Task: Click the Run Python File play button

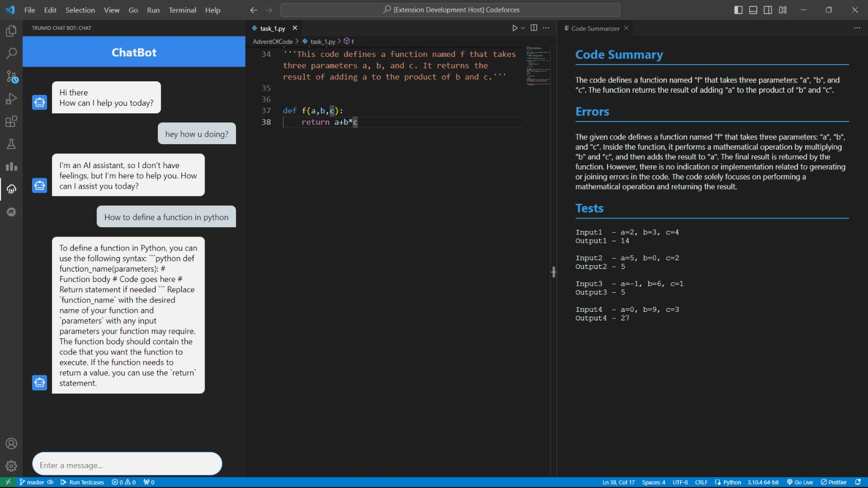Action: (514, 28)
